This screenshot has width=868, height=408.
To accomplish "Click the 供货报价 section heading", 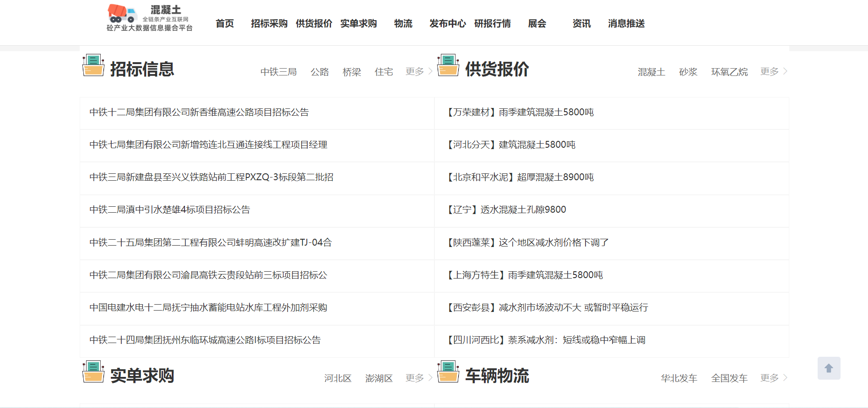I will 497,70.
